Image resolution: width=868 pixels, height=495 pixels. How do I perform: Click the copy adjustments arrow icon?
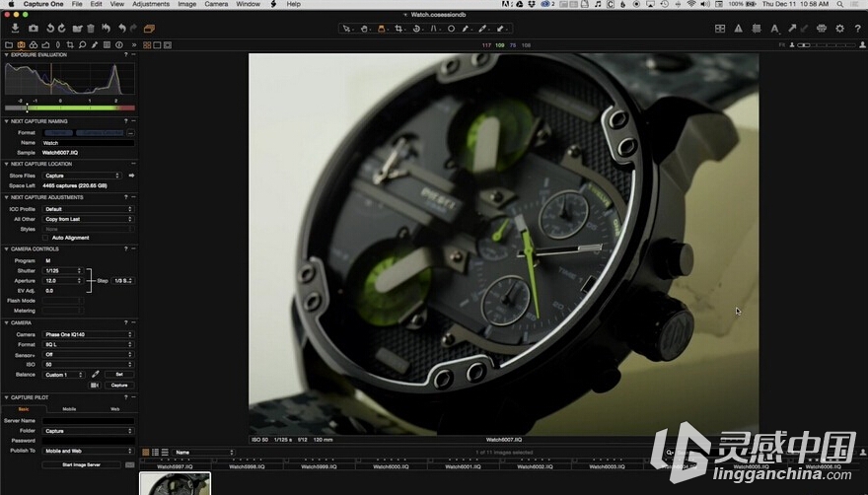[x=792, y=29]
